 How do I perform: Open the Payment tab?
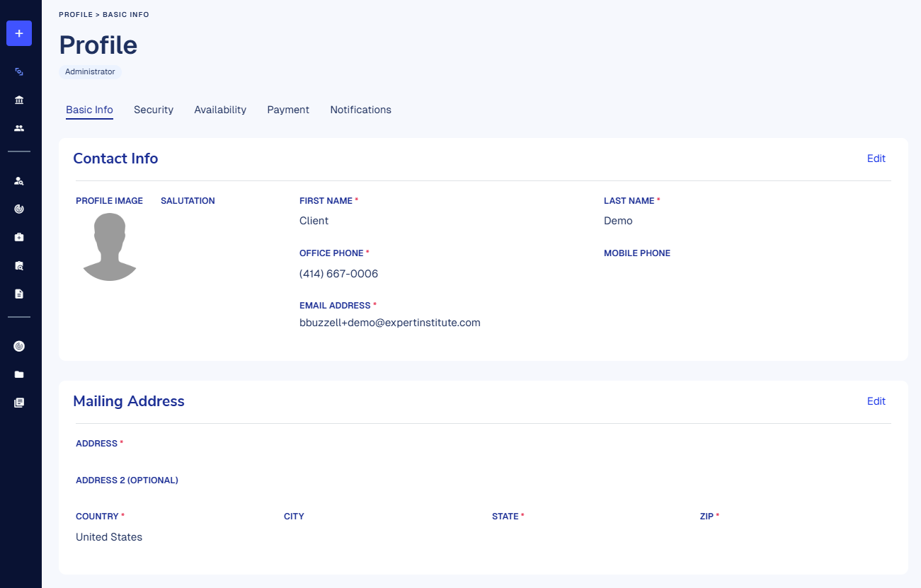(288, 110)
